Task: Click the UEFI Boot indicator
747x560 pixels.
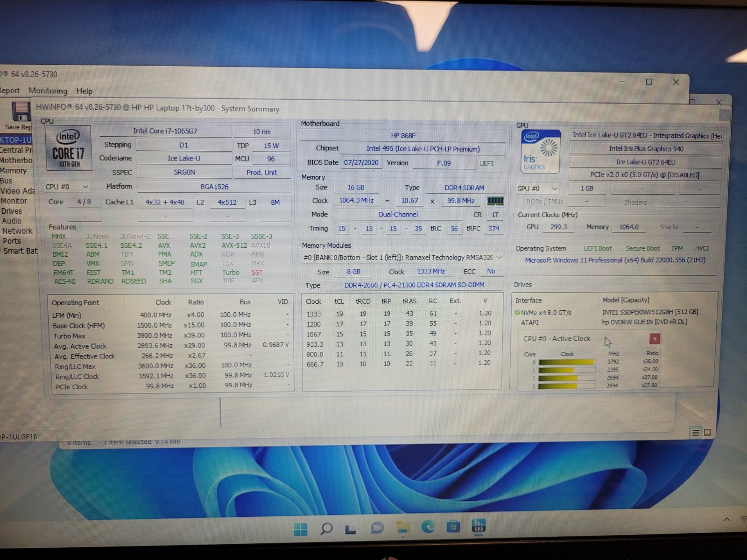Action: 598,249
